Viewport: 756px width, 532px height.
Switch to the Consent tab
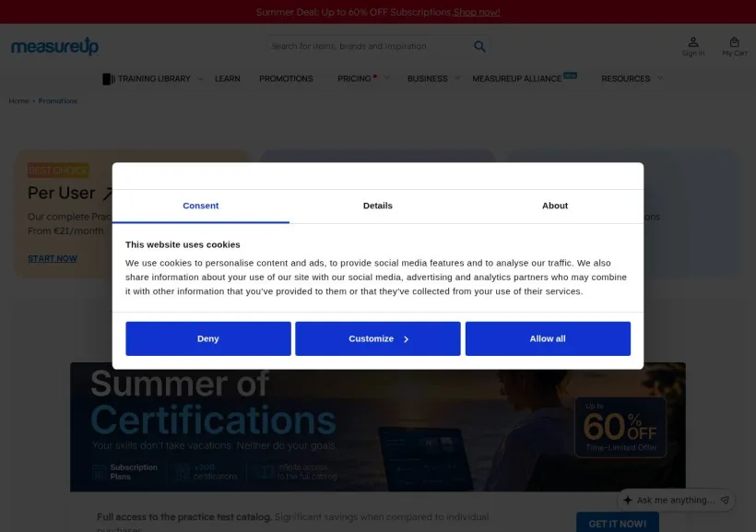pos(201,206)
